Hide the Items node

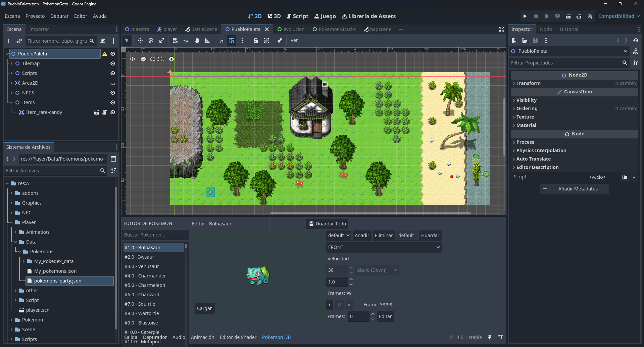pos(113,102)
